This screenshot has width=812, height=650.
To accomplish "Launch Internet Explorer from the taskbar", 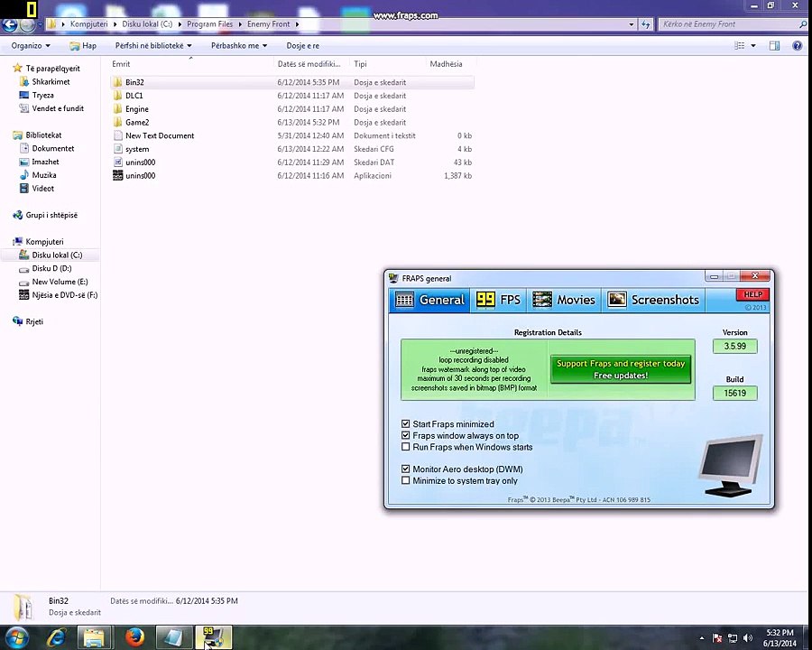I will 56,637.
